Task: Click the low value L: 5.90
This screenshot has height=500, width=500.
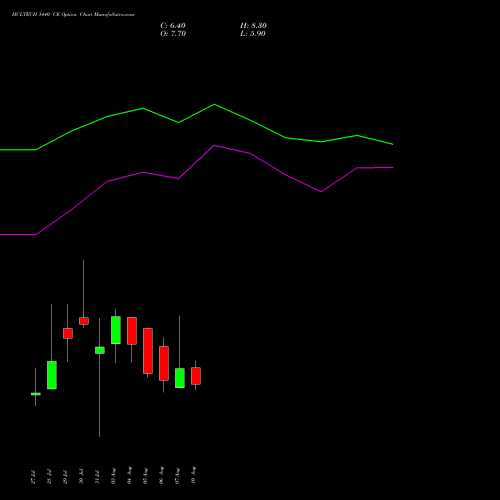Action: 253,34
